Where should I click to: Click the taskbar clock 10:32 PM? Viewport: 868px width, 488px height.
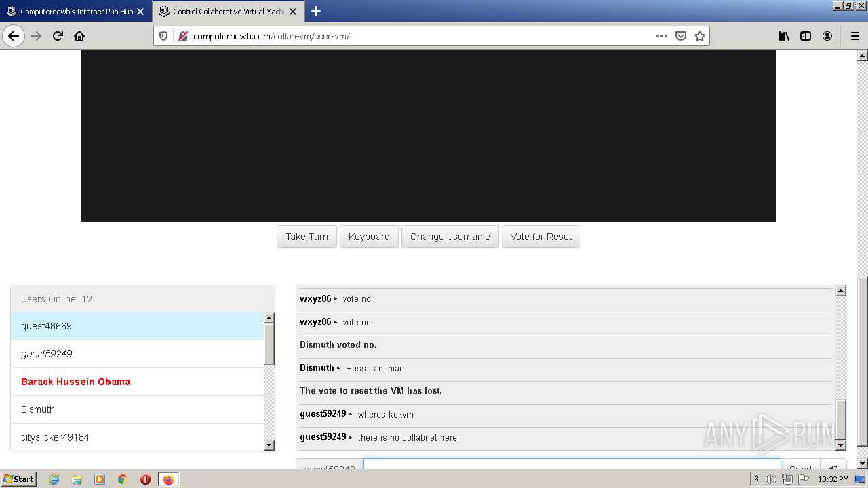pyautogui.click(x=833, y=479)
